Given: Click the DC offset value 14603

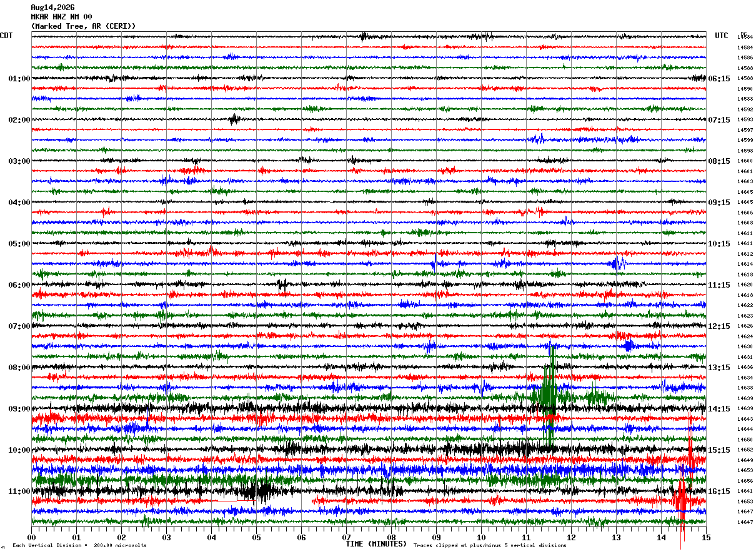Looking at the screenshot, I should click(745, 182).
